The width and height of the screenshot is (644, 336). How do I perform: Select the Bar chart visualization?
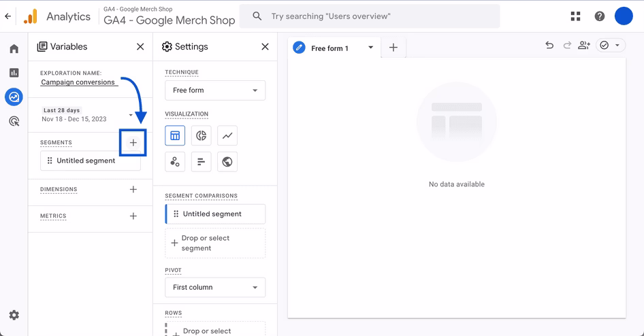click(202, 162)
